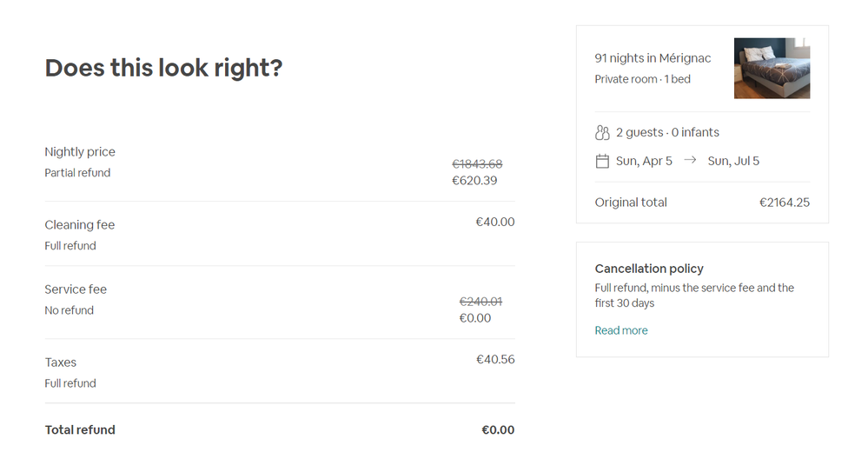Click the bedroom listing thumbnail

772,68
